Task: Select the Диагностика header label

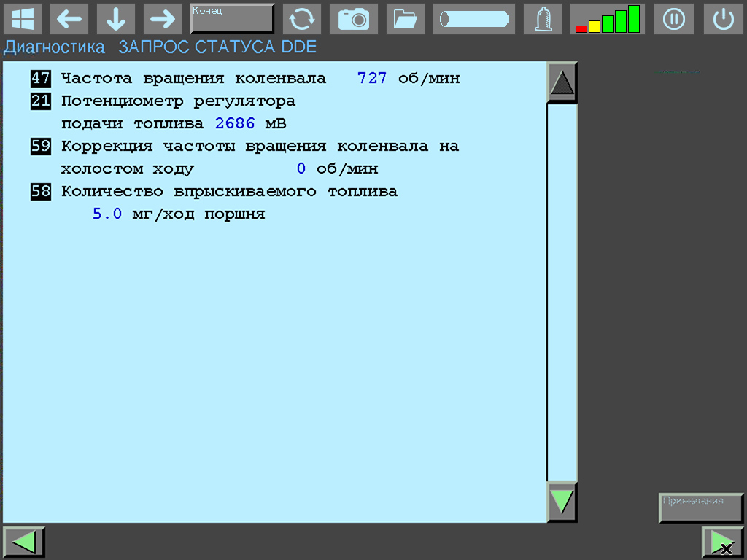Action: pyautogui.click(x=55, y=48)
